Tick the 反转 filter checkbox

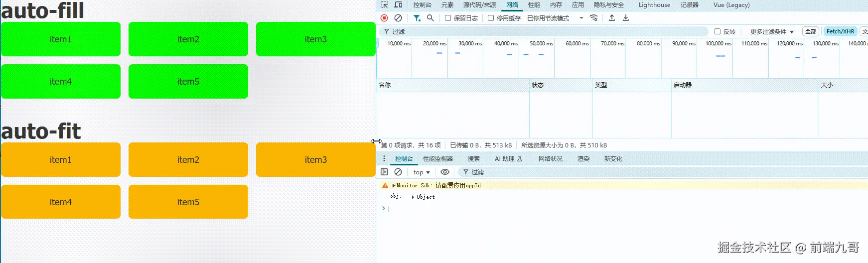pyautogui.click(x=718, y=31)
